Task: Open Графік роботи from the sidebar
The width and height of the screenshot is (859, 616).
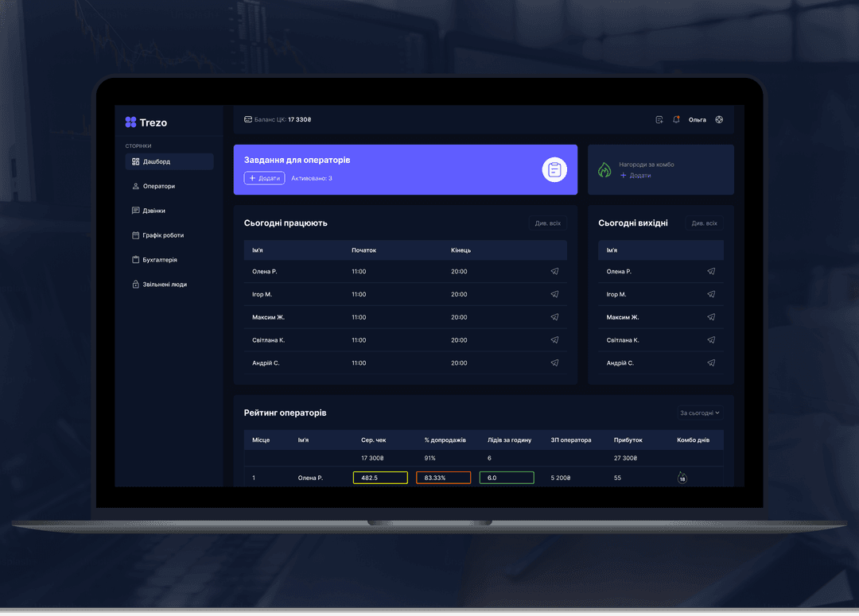Action: click(162, 235)
